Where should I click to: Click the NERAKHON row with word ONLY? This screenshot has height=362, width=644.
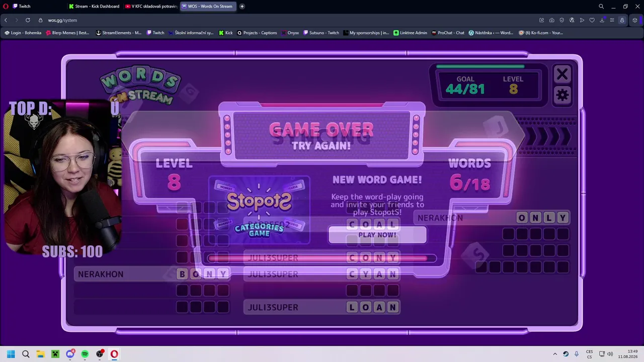(x=493, y=218)
